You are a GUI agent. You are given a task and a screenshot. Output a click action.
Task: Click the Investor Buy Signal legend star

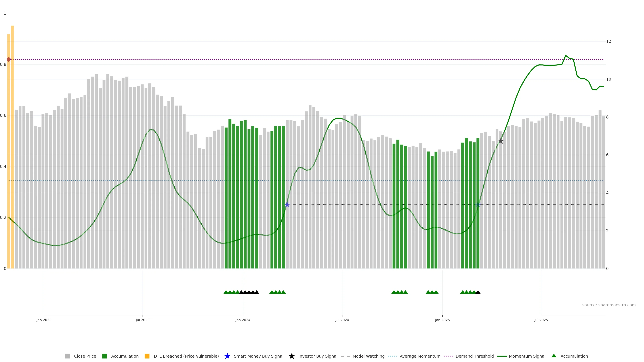291,356
